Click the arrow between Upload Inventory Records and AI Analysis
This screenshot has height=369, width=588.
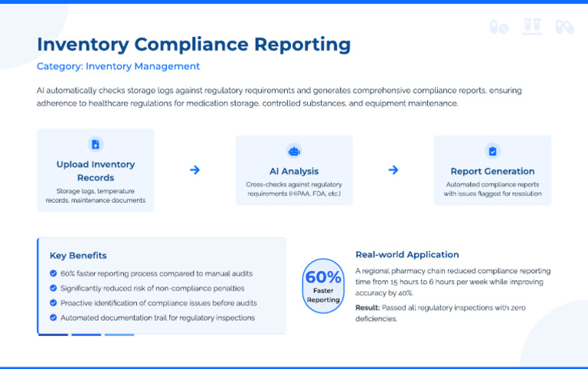tap(194, 170)
